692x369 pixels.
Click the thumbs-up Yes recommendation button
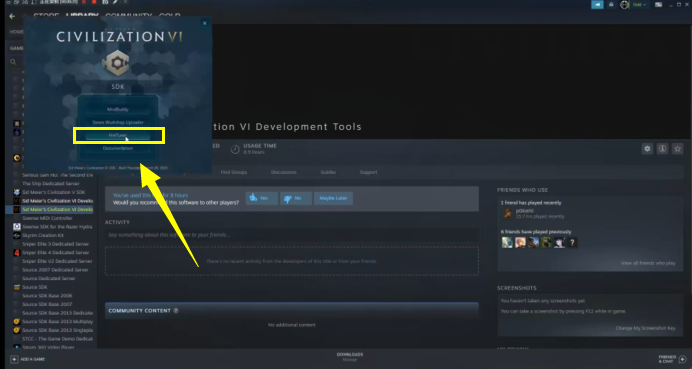262,198
